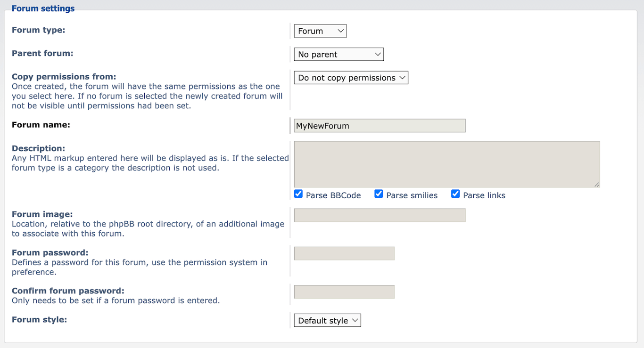Expand the Parent forum dropdown
This screenshot has width=644, height=348.
338,54
